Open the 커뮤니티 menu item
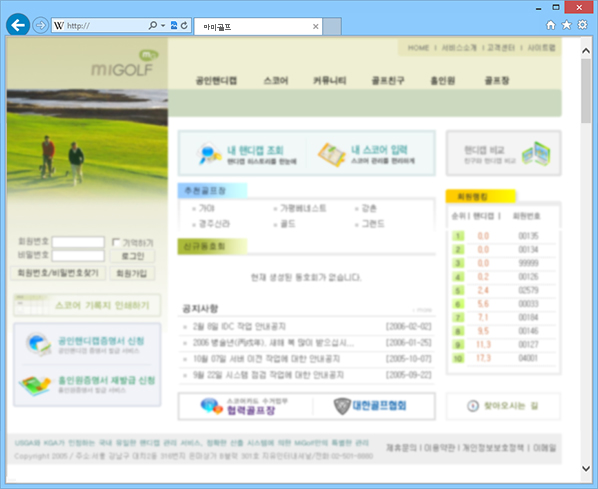Image resolution: width=598 pixels, height=489 pixels. (330, 80)
